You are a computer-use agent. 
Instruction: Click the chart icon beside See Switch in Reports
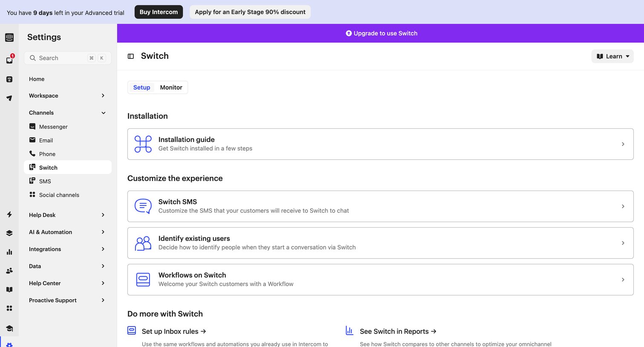coord(350,330)
